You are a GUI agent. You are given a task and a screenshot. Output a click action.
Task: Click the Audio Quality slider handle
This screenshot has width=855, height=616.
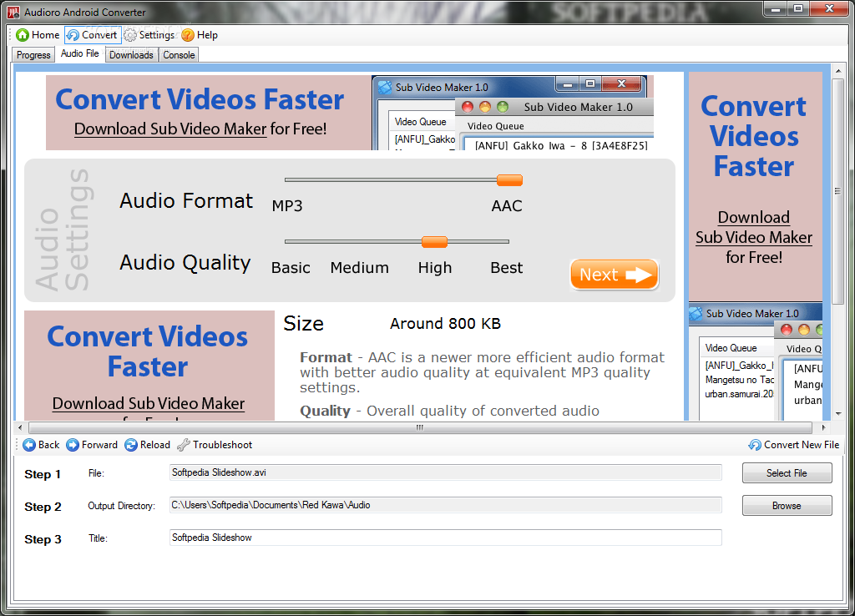(x=434, y=241)
